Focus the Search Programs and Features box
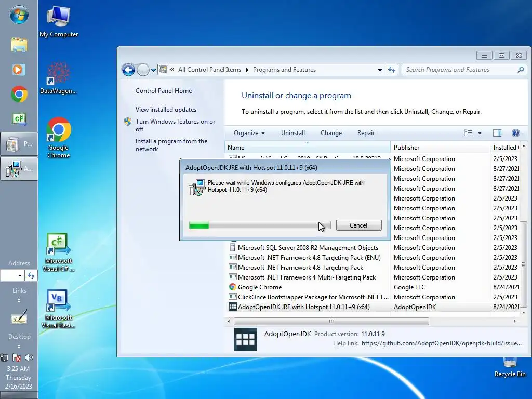This screenshot has height=399, width=532. tap(460, 70)
